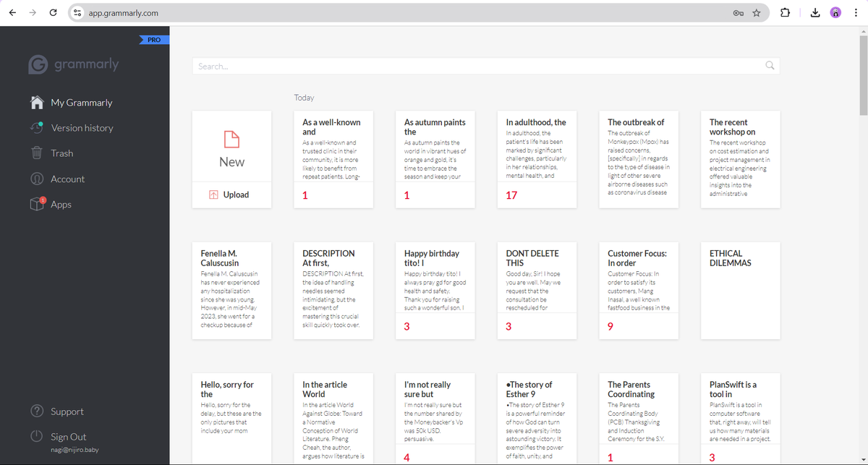The height and width of the screenshot is (465, 868).
Task: Open document "Customer Focus: In order"
Action: [639, 290]
